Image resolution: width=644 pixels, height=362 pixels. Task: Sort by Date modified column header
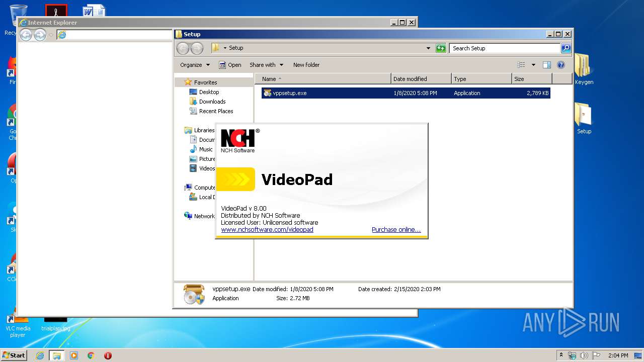click(x=421, y=79)
